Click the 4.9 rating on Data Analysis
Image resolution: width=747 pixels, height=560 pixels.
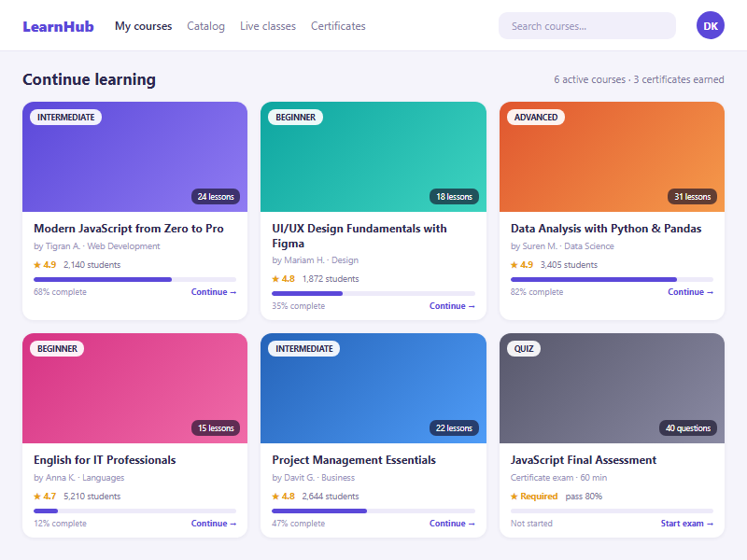tap(522, 265)
